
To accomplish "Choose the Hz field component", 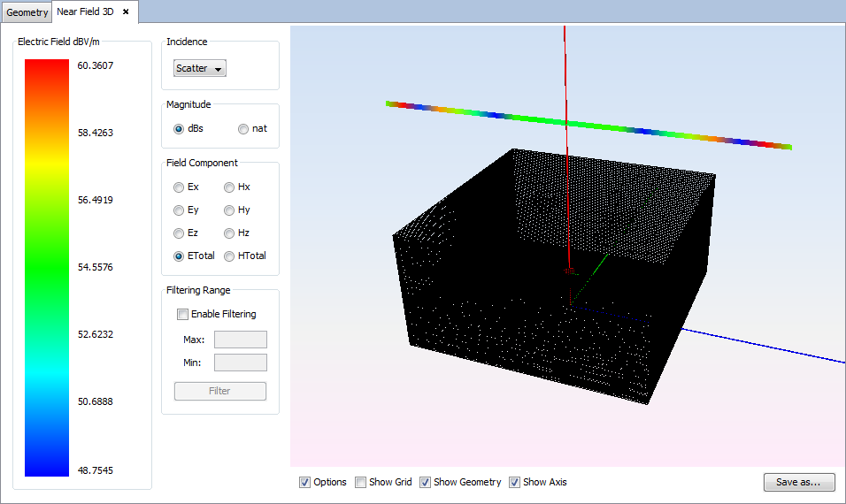I will pyautogui.click(x=230, y=233).
